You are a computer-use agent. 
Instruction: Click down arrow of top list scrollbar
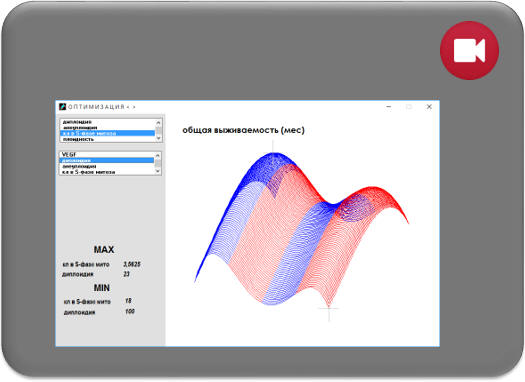pyautogui.click(x=158, y=138)
